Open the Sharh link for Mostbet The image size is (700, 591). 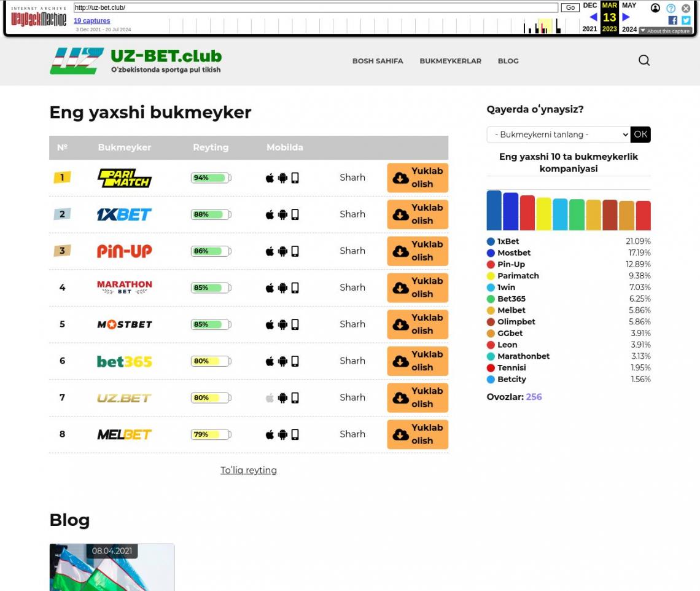(x=352, y=324)
